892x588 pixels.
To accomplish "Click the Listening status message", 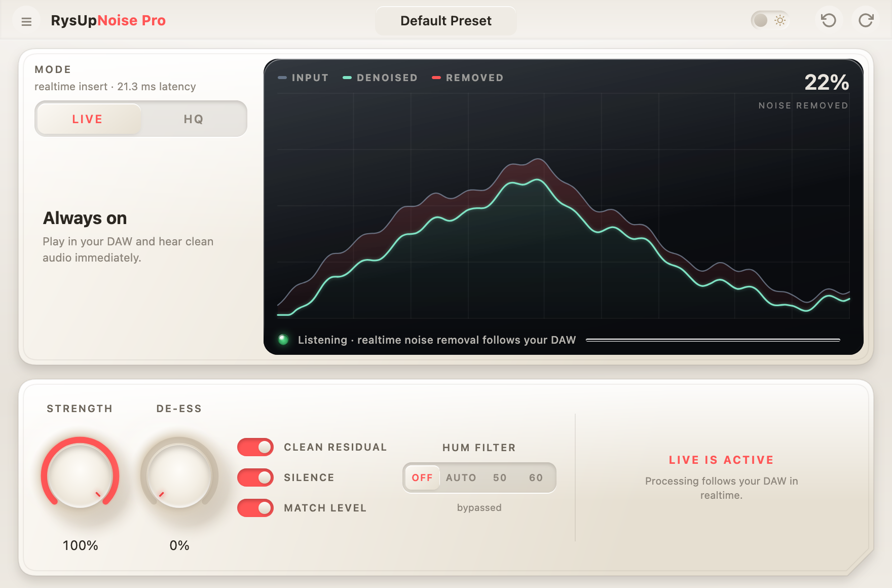I will pos(437,340).
